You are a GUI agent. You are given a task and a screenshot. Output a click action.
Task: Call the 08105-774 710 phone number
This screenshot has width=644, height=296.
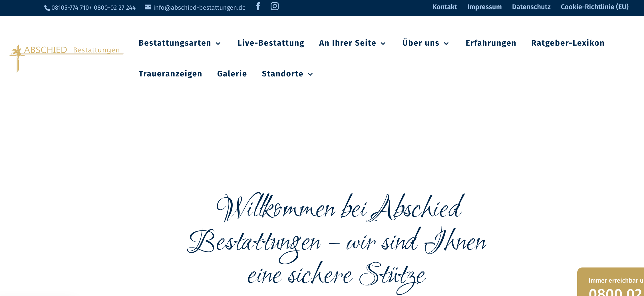pyautogui.click(x=70, y=8)
